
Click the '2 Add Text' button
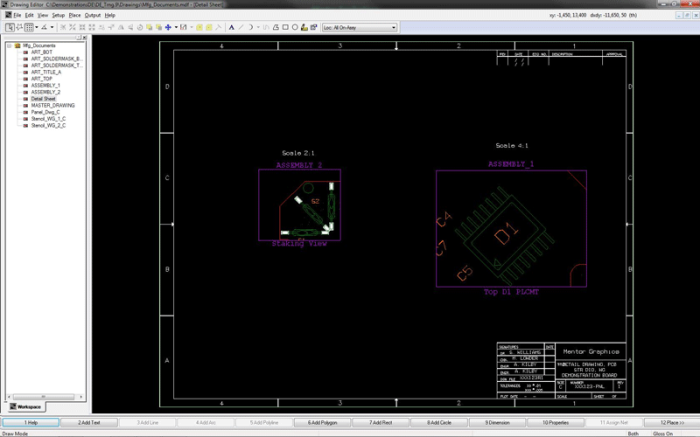(87, 423)
